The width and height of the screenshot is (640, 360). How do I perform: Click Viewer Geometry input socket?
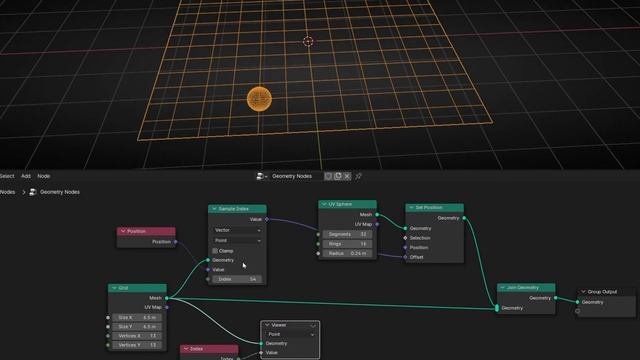point(261,344)
